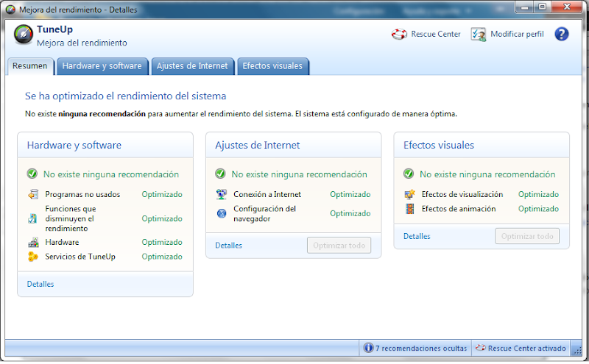The image size is (589, 364).
Task: Click the Ajustes de Internet panel heading
Action: tap(257, 145)
